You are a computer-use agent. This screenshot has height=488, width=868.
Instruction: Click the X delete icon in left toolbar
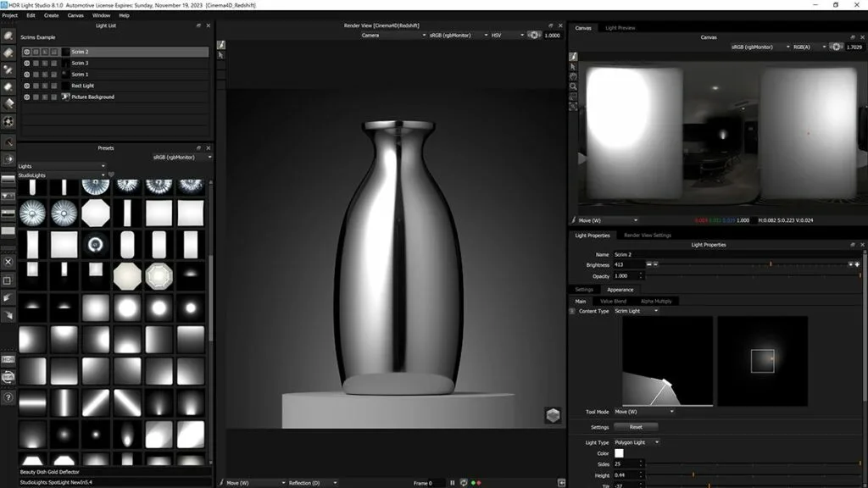tap(8, 263)
